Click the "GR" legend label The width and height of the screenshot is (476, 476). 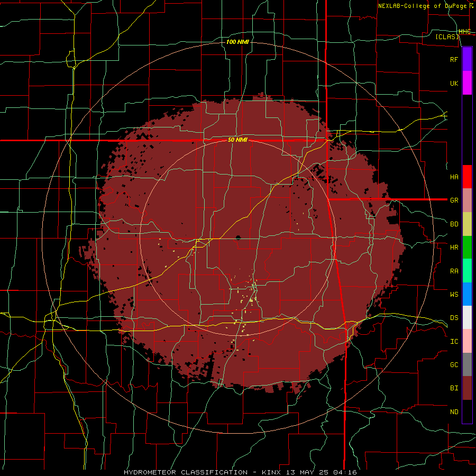[x=454, y=200]
